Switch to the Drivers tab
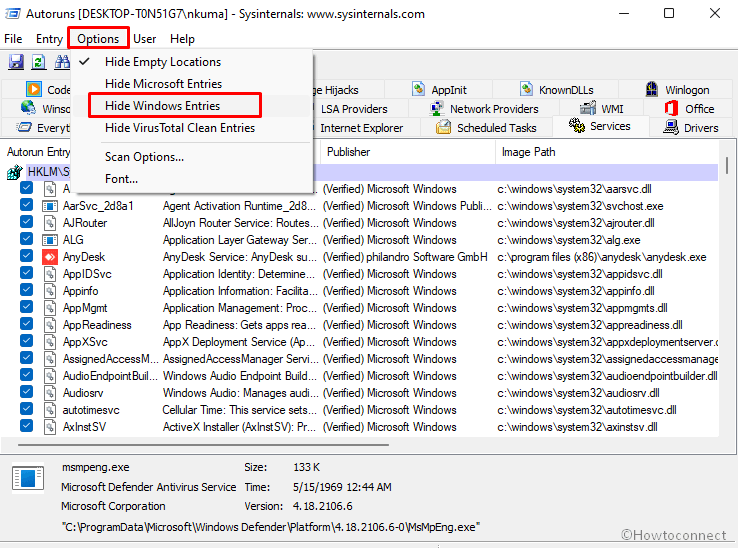The width and height of the screenshot is (738, 548). tap(691, 128)
